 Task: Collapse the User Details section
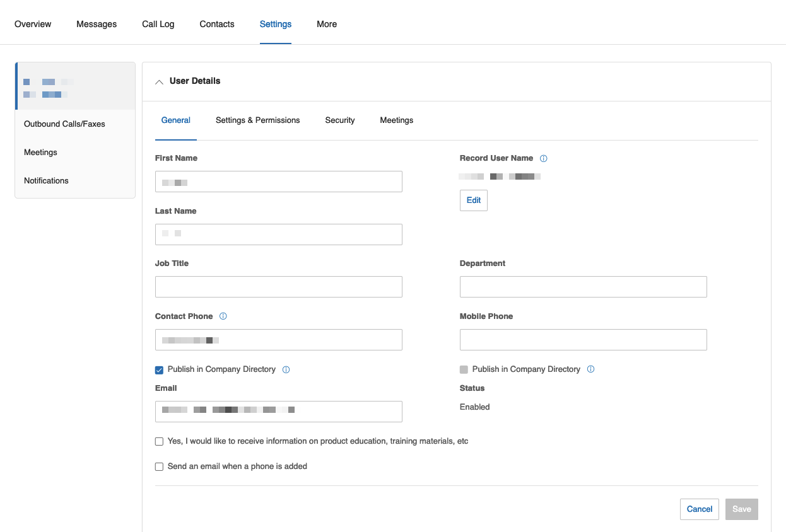(x=160, y=81)
